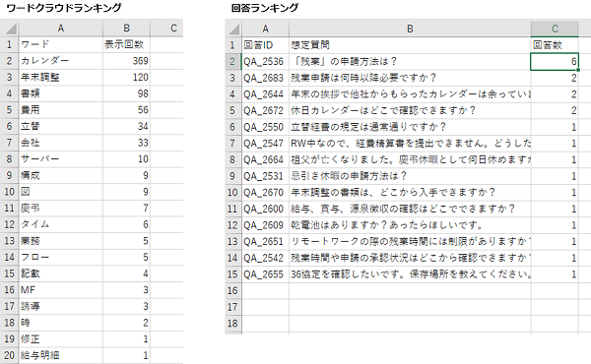Image resolution: width=591 pixels, height=364 pixels.
Task: Select the 慶弔 cell
Action: tap(61, 209)
